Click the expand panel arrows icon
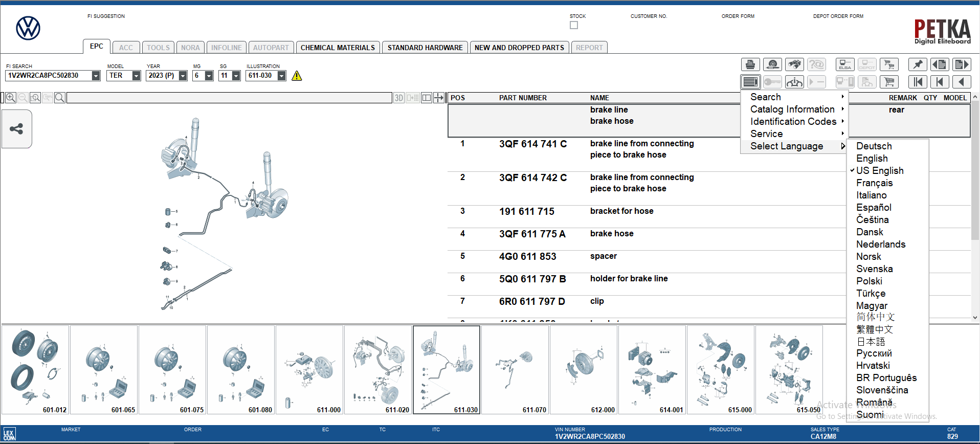This screenshot has width=980, height=444. (x=439, y=98)
